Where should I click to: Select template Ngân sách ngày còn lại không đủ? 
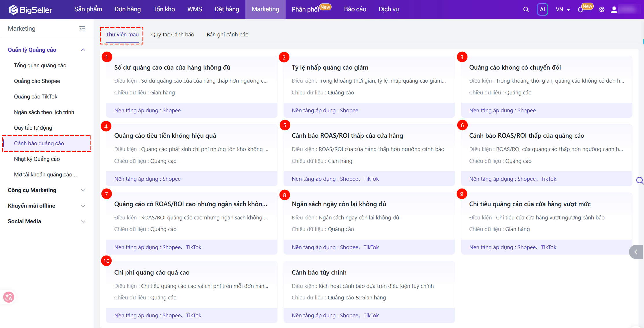[369, 223]
